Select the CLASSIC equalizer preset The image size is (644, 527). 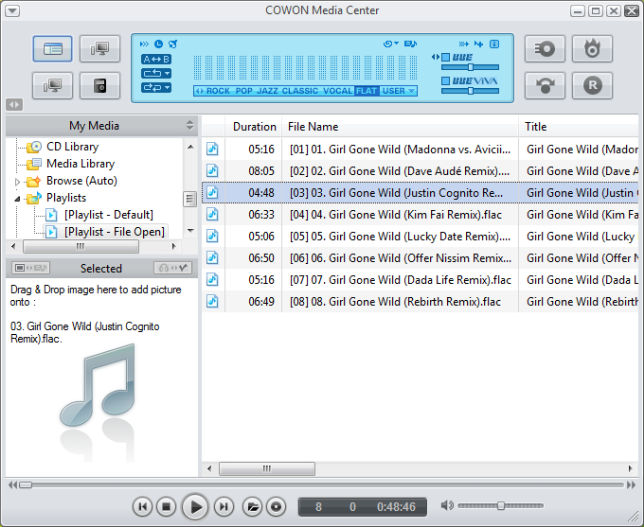tap(300, 91)
